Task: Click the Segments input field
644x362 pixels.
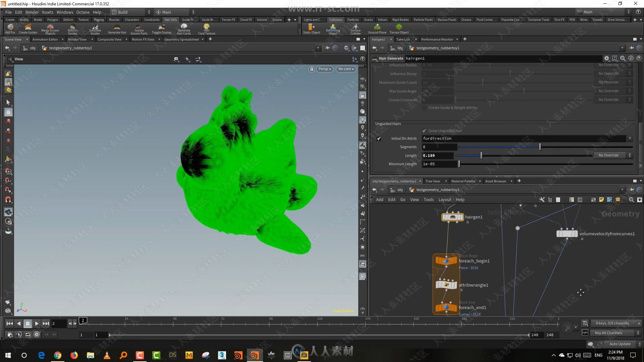Action: pos(437,146)
